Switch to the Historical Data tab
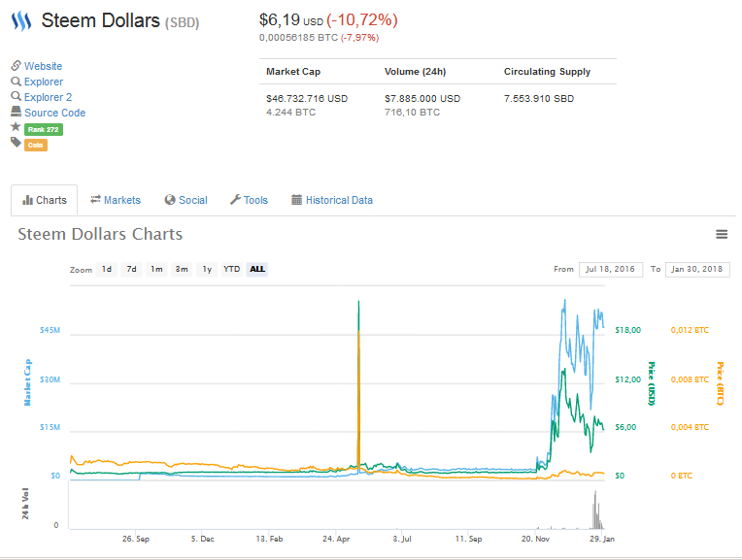742x560 pixels. pyautogui.click(x=332, y=201)
